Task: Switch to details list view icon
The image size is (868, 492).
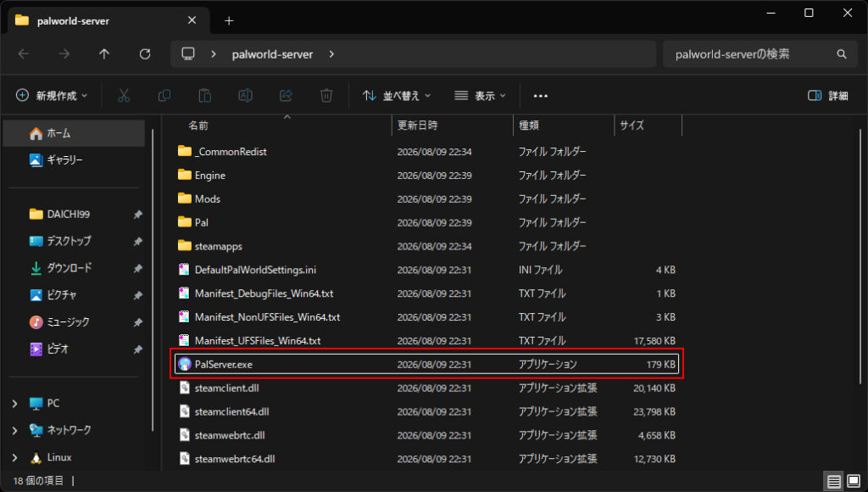Action: (x=834, y=482)
